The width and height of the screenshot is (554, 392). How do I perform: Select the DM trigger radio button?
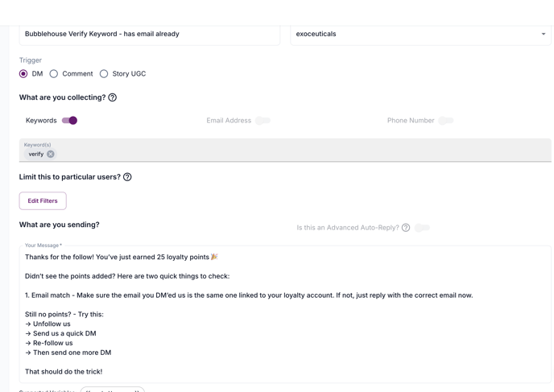(x=23, y=74)
